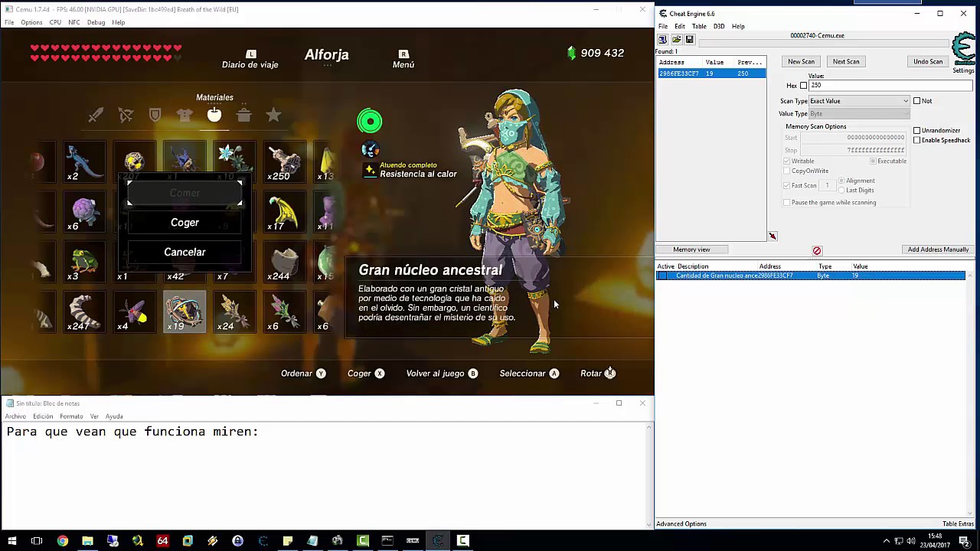Enable the Speedhack checkbox
This screenshot has height=551, width=980.
tap(916, 140)
